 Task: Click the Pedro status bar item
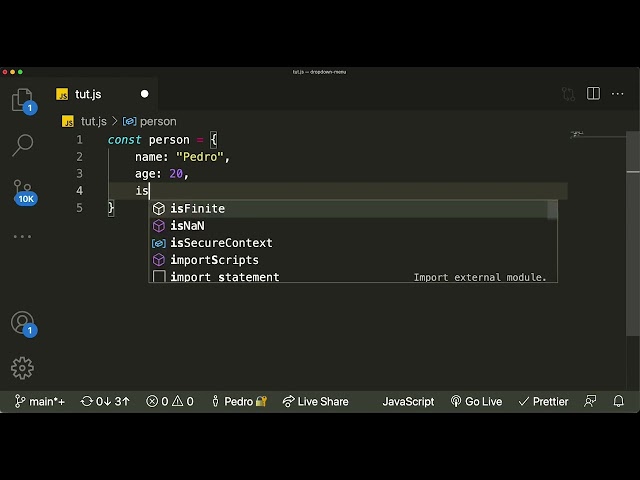[x=239, y=402]
